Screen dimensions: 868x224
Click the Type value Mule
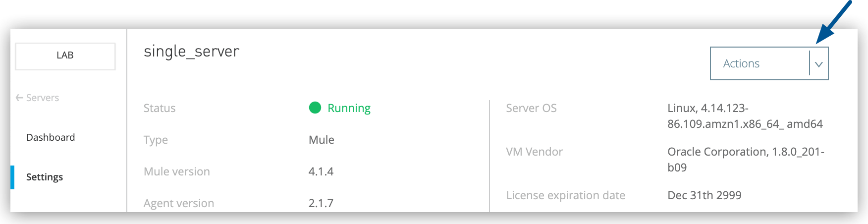click(321, 140)
